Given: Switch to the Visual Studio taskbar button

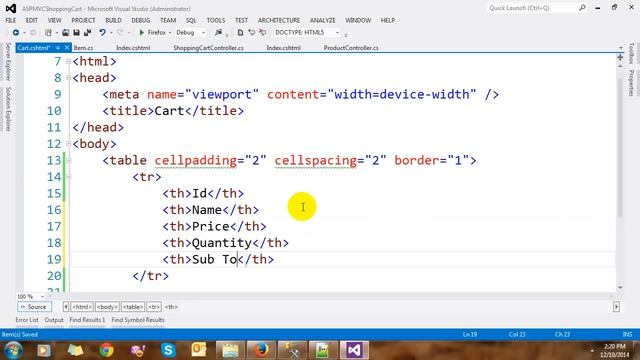Looking at the screenshot, I should 354,350.
